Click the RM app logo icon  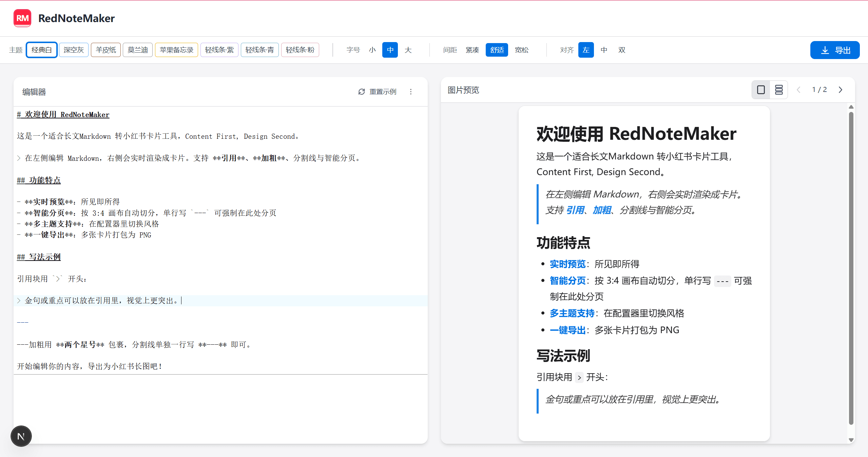(x=22, y=18)
